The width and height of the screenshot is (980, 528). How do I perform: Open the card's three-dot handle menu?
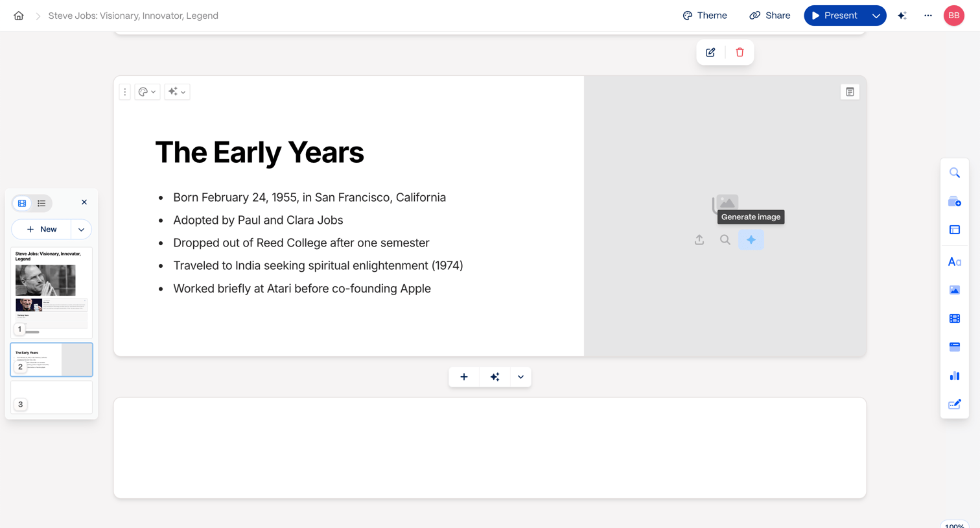[125, 92]
